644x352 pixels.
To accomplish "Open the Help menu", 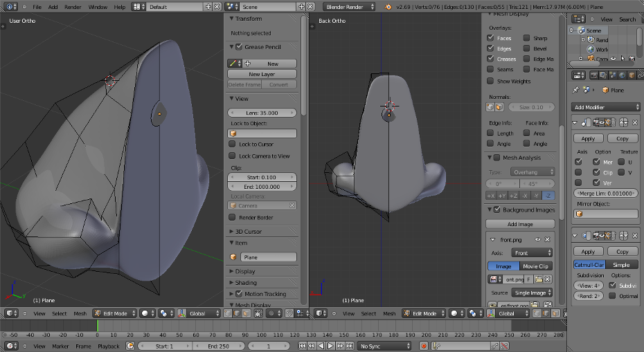I will click(120, 7).
